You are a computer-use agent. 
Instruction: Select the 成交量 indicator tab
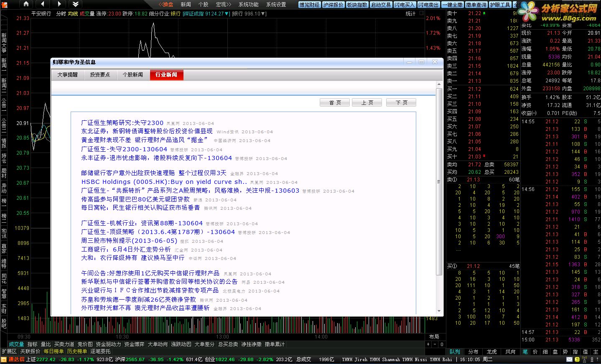(16, 344)
